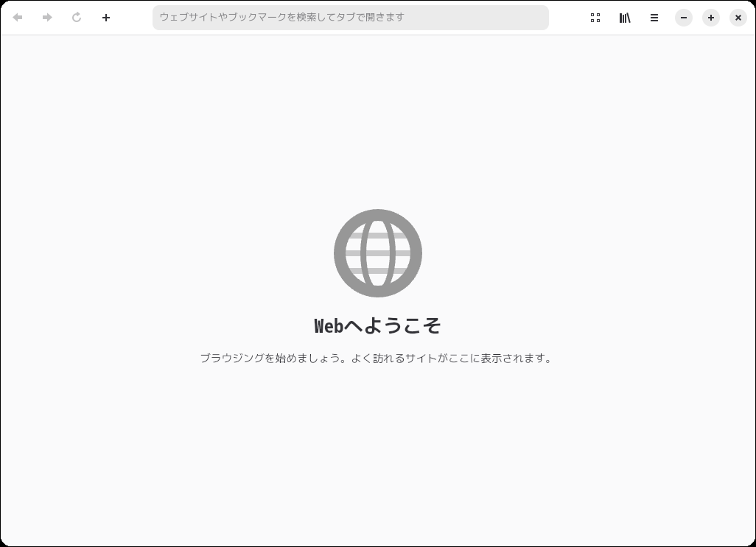Click the maximize window control
This screenshot has width=756, height=547.
pyautogui.click(x=711, y=18)
